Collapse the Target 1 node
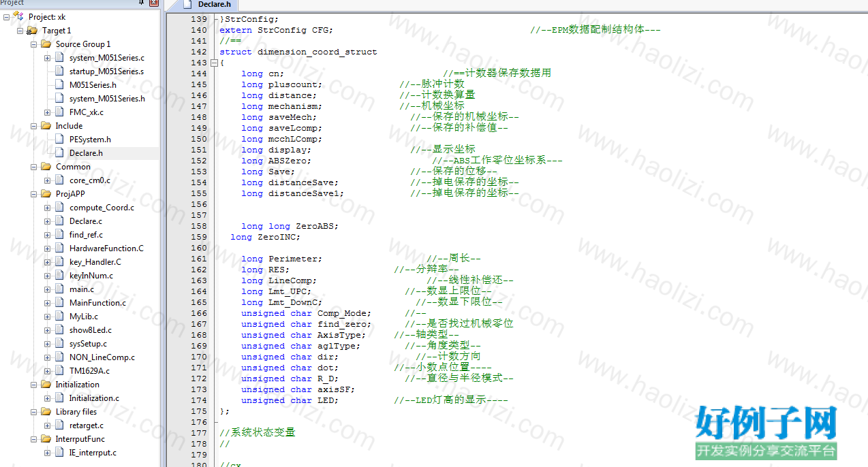This screenshot has width=868, height=467. coord(20,31)
